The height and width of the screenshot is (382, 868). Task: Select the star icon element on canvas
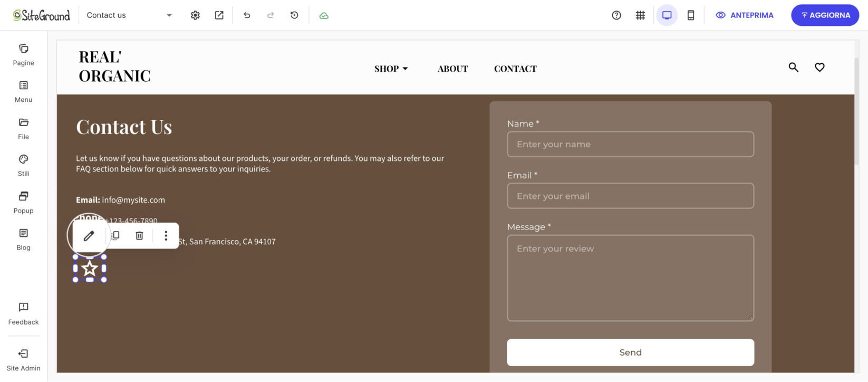[90, 269]
